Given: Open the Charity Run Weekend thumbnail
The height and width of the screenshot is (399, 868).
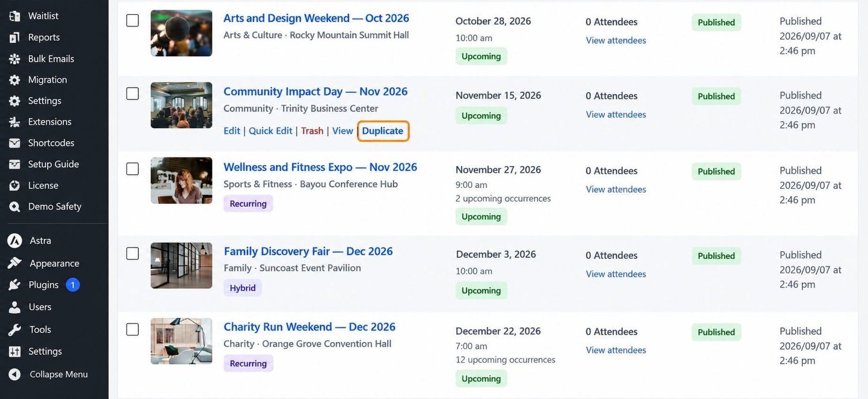Looking at the screenshot, I should [x=181, y=341].
